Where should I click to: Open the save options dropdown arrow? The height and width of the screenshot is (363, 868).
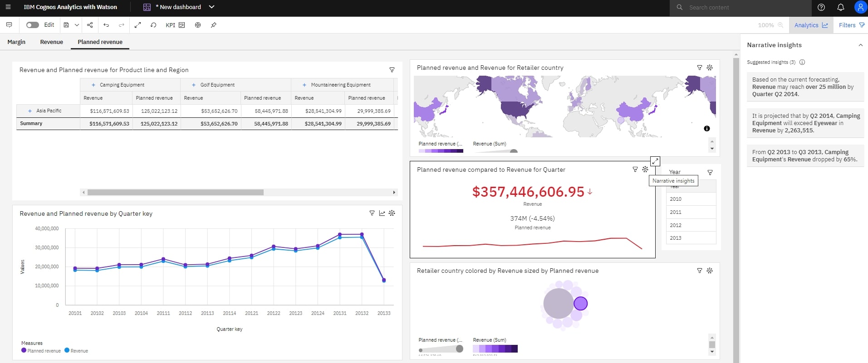77,25
